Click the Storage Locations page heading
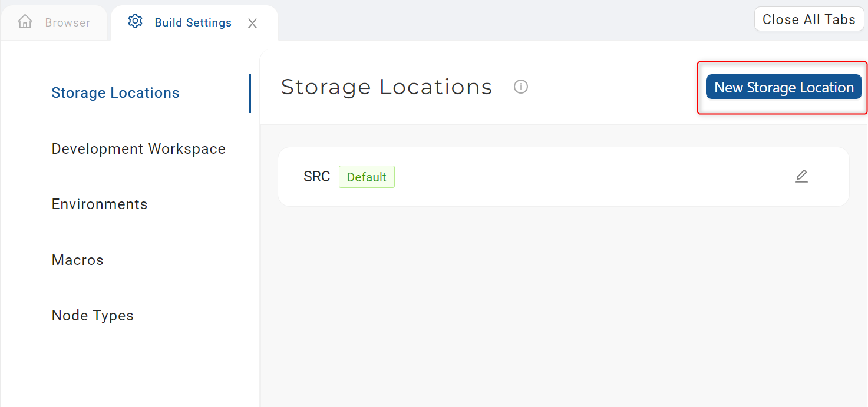This screenshot has width=868, height=407. (x=387, y=87)
